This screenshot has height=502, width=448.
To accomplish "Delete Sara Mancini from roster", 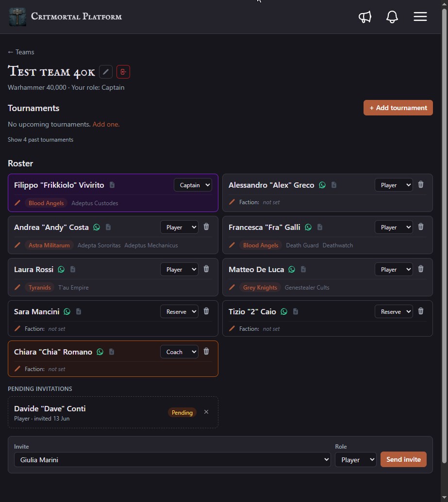I will coord(206,311).
